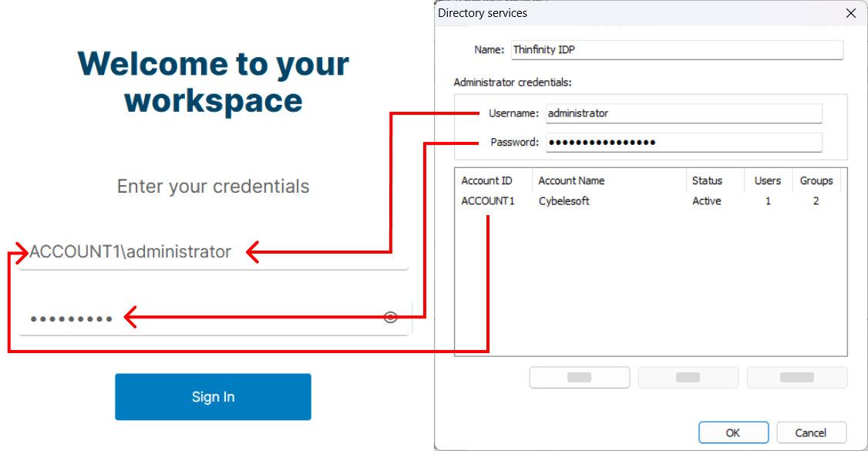Select the ACCOUNT1 row in the accounts list
This screenshot has width=868, height=451.
(651, 201)
